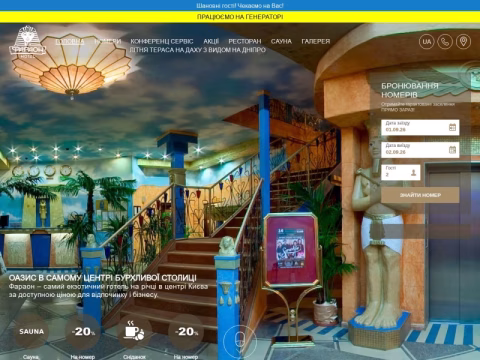
Task: Switch language with the UA button
Action: click(x=426, y=42)
